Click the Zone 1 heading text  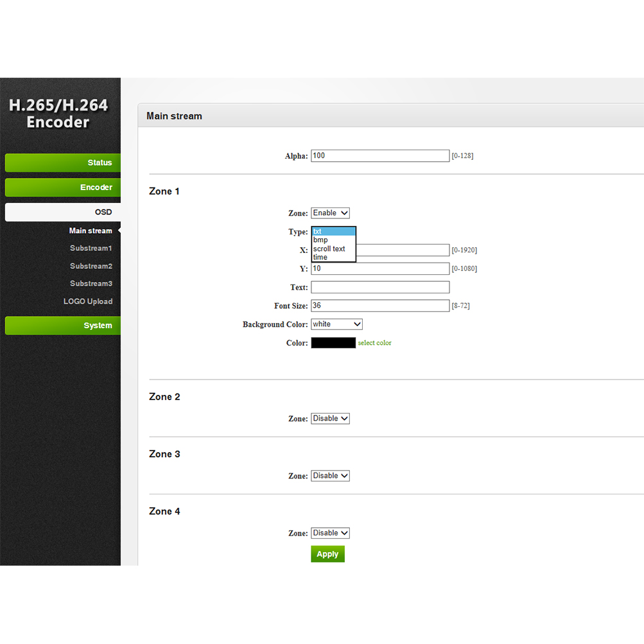[164, 191]
